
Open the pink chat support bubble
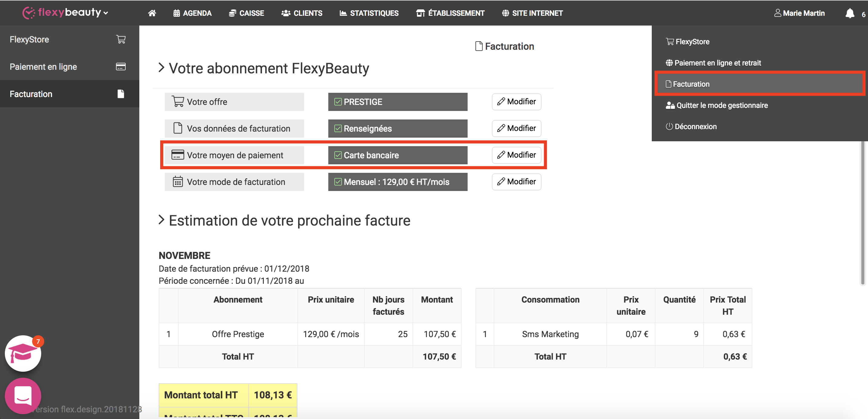[x=23, y=396]
